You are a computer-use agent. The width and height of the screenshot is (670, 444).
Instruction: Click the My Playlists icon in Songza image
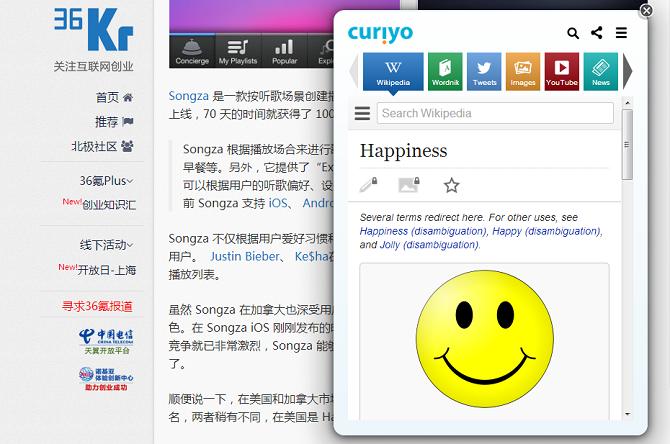[238, 47]
